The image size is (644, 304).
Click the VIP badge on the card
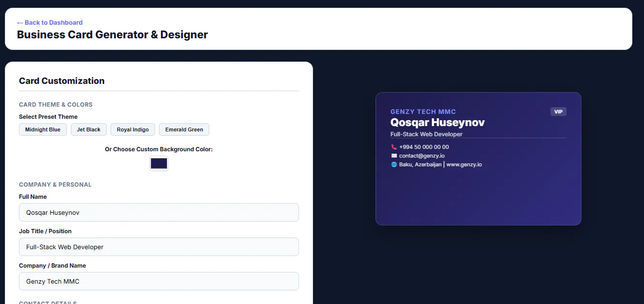point(558,112)
